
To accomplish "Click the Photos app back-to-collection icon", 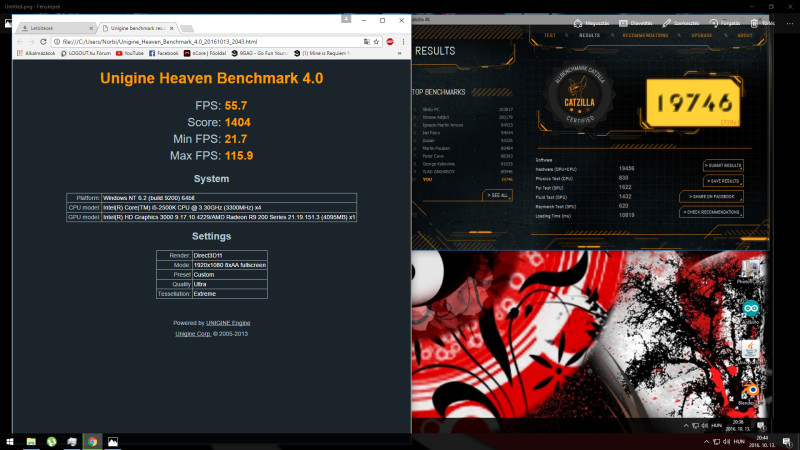I will [x=7, y=23].
